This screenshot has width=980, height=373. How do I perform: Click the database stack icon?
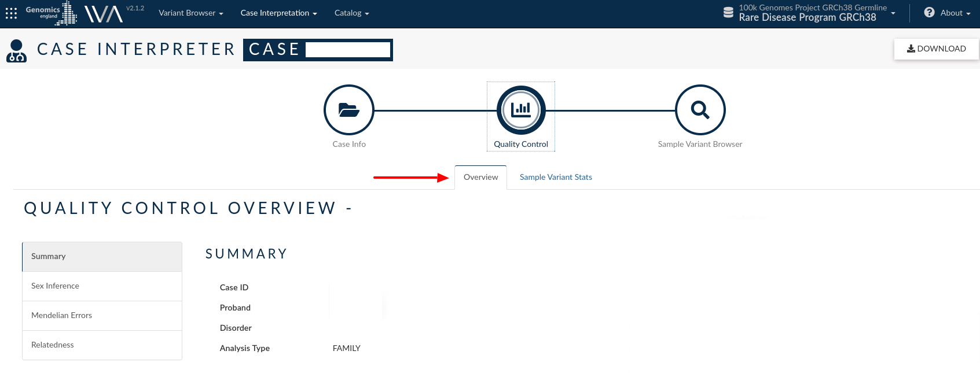(x=728, y=13)
